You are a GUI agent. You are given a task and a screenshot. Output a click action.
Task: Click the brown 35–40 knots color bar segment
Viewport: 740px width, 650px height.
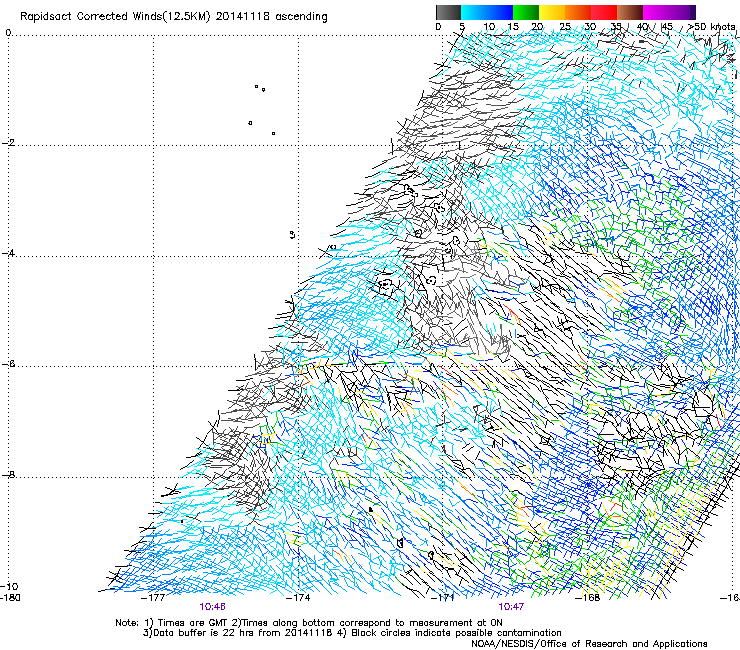630,12
